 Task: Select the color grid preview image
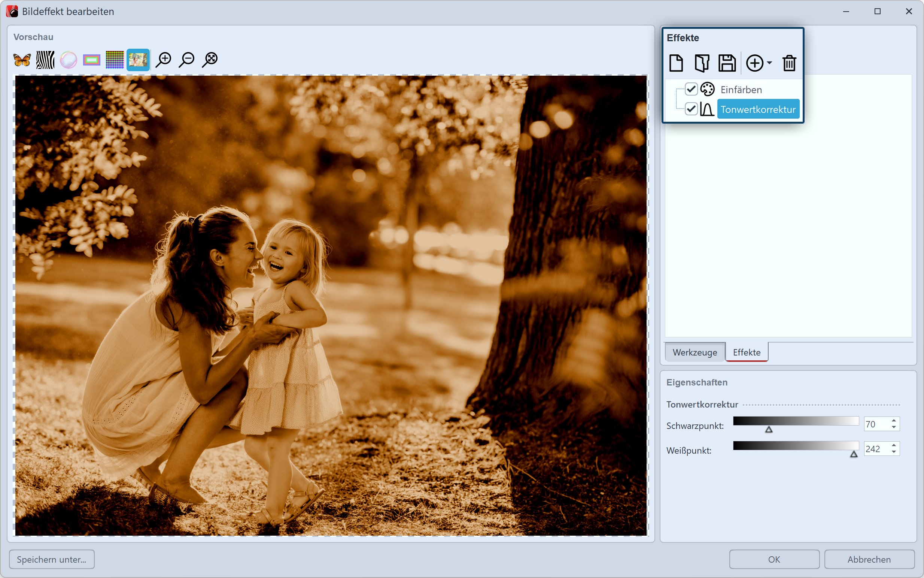pyautogui.click(x=115, y=60)
